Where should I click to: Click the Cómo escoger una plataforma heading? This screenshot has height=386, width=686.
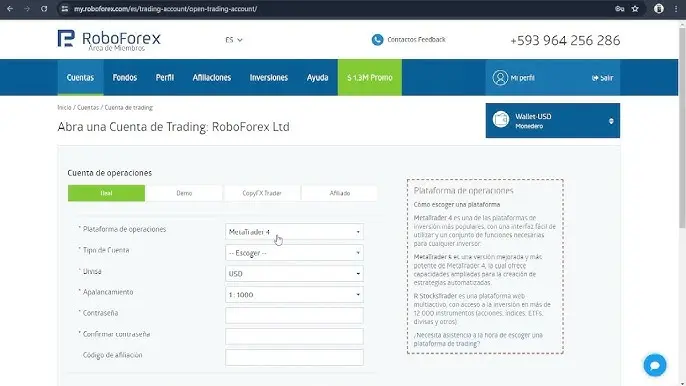coord(457,204)
